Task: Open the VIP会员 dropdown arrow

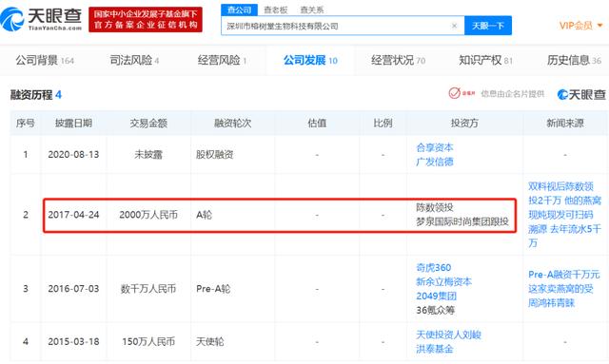Action: 600,26
